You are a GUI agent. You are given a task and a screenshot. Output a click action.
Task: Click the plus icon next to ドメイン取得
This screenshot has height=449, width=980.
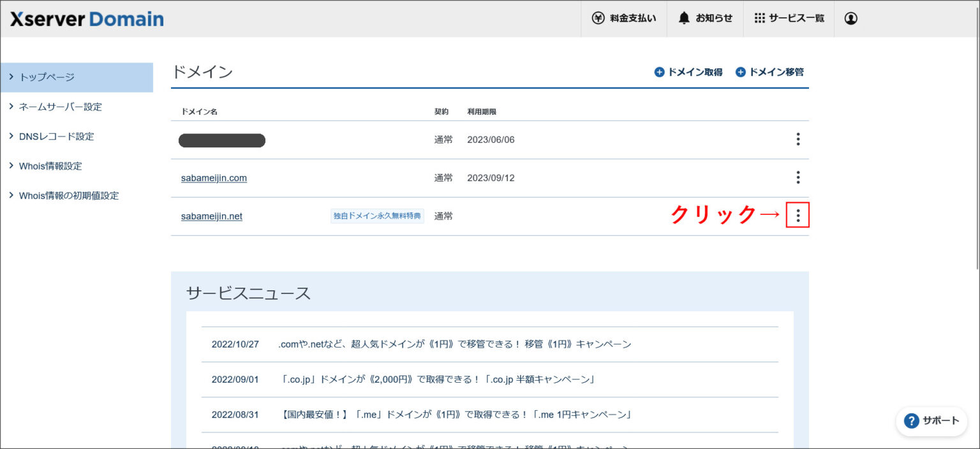click(658, 72)
